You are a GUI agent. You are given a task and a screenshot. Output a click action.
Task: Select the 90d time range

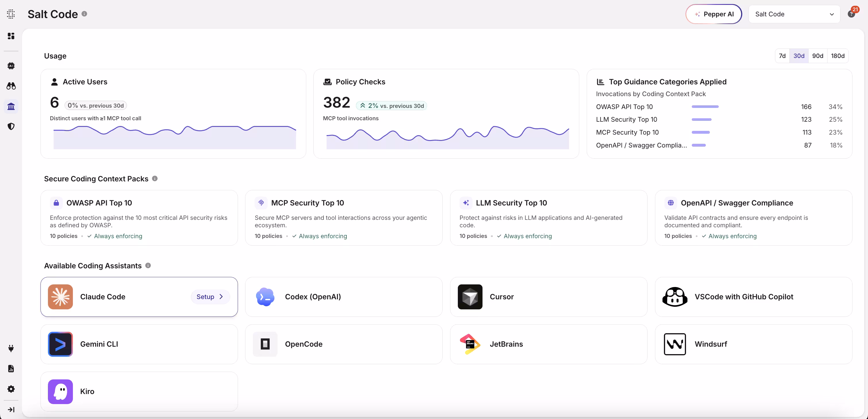click(x=818, y=56)
